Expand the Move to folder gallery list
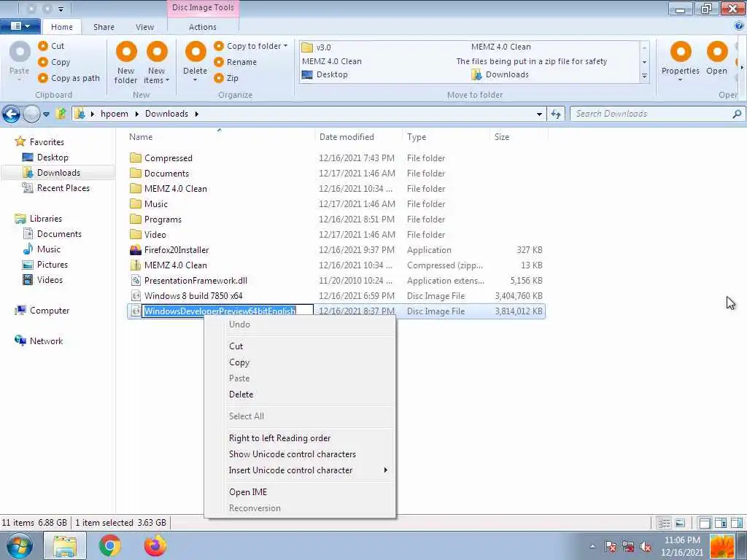Viewport: 747px width, 560px height. (x=644, y=77)
